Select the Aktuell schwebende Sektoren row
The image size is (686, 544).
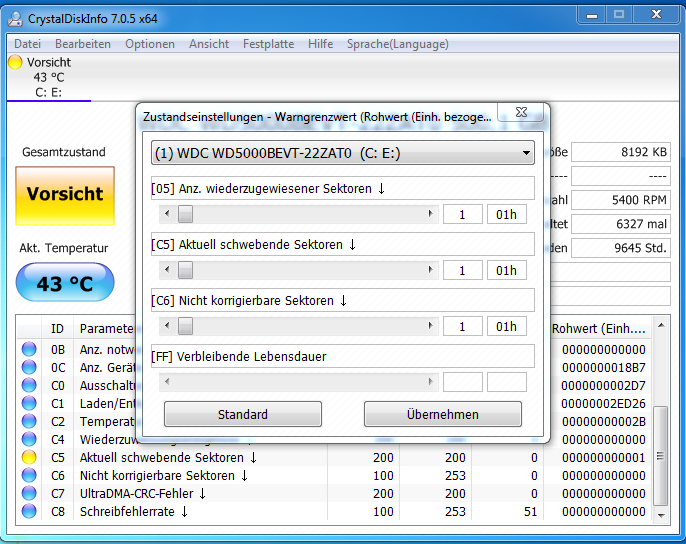pos(334,457)
